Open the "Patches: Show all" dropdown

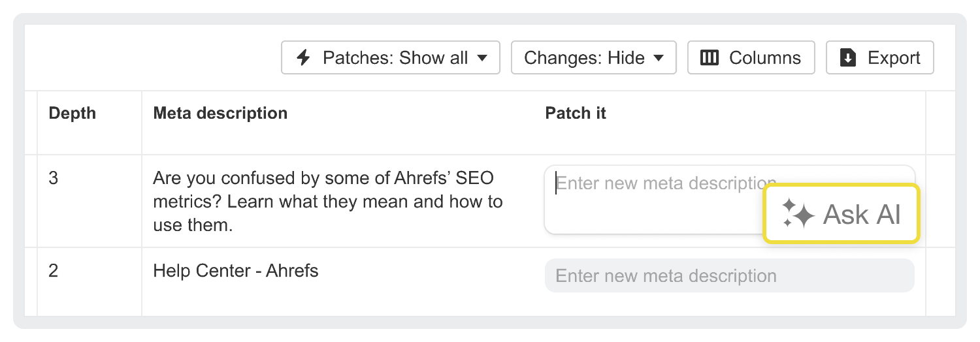point(390,57)
